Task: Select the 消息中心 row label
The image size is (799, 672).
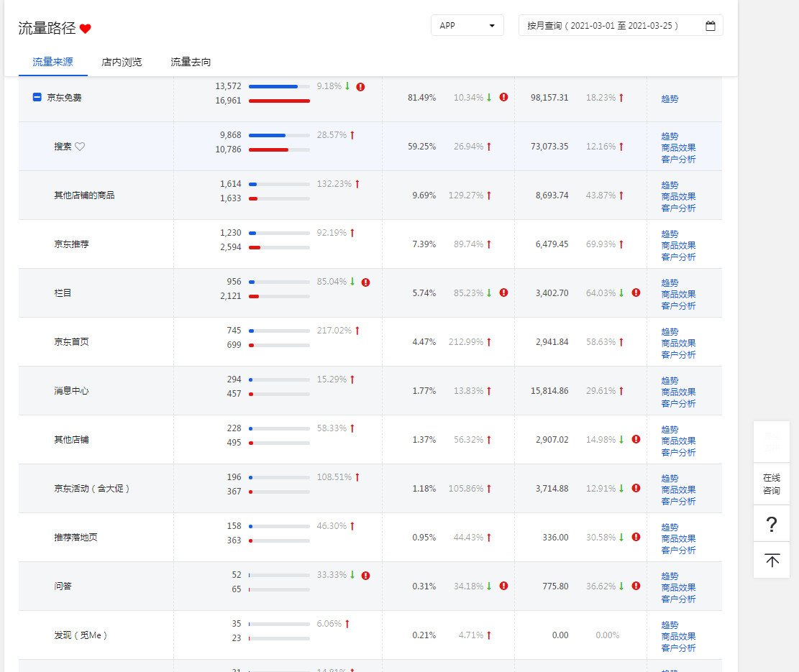Action: 71,391
